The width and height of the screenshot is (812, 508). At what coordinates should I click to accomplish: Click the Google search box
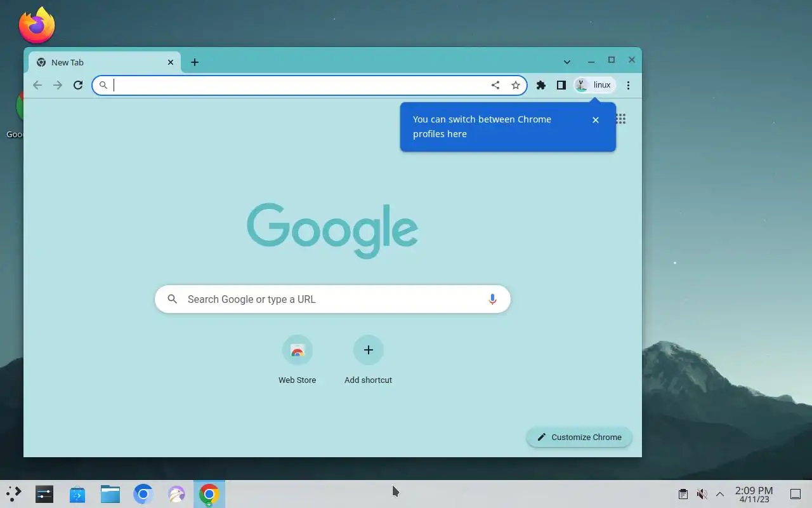click(x=332, y=299)
